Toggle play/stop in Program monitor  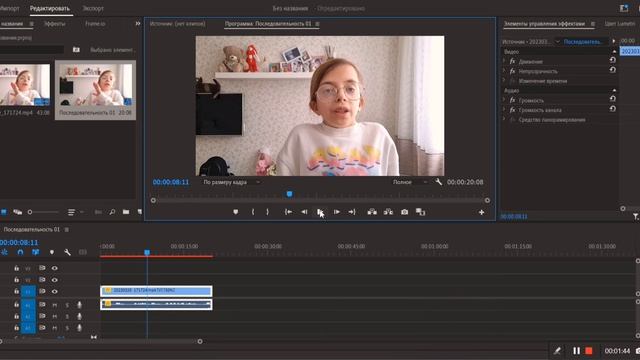(x=320, y=212)
